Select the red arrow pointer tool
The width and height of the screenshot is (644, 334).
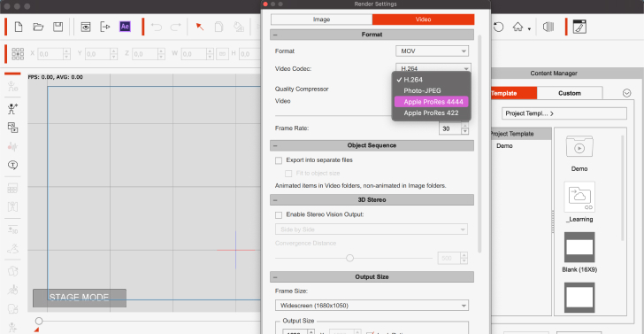[x=200, y=27]
